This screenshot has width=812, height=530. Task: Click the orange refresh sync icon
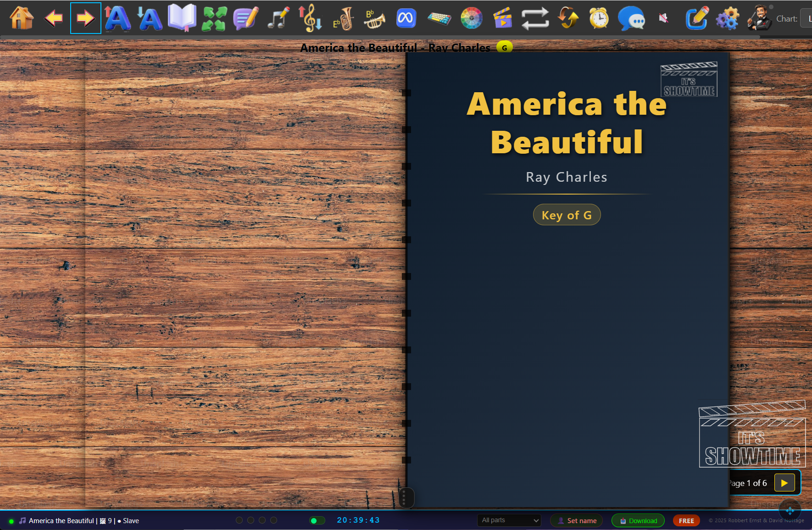tap(567, 18)
